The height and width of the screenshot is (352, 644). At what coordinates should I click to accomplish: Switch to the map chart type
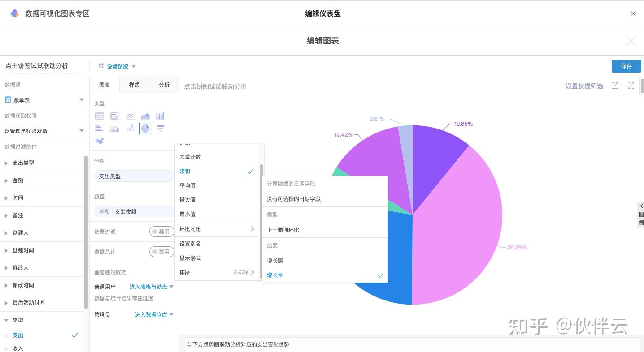[100, 141]
